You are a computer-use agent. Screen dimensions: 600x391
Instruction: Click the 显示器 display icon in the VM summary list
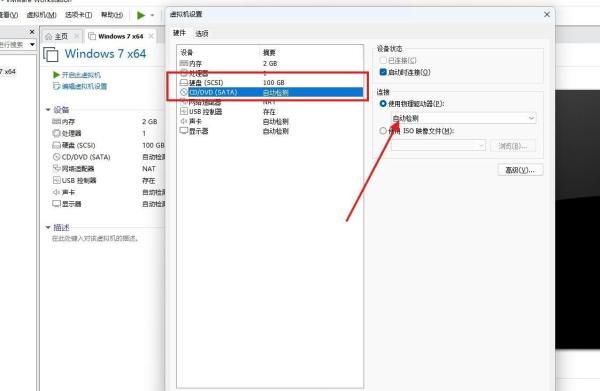[56, 204]
